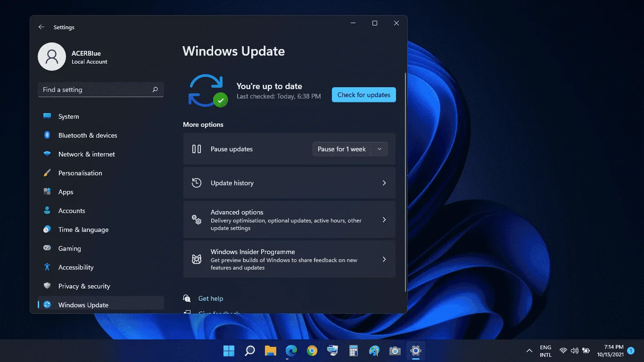Click the Update history clock icon
Viewport: 644px width, 362px height.
[197, 183]
